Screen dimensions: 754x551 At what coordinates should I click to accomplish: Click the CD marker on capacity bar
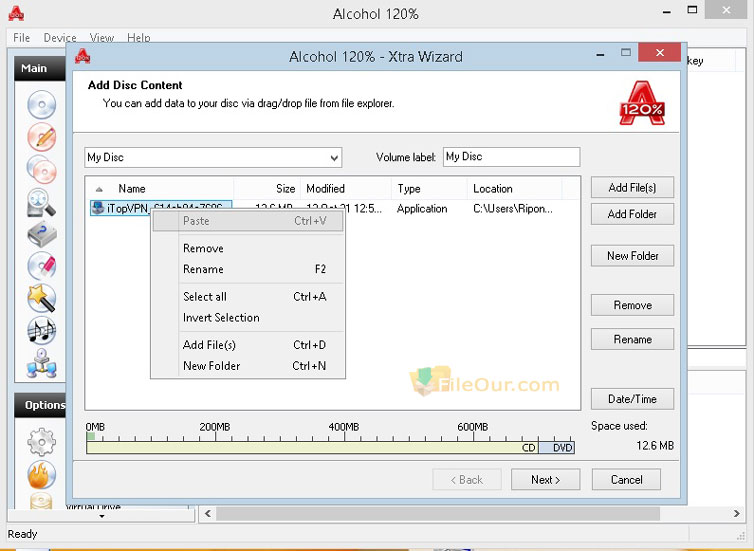tap(528, 448)
